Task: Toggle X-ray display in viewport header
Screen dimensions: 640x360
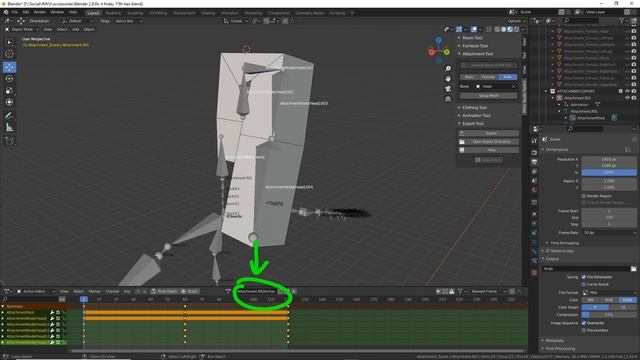Action: click(x=489, y=29)
